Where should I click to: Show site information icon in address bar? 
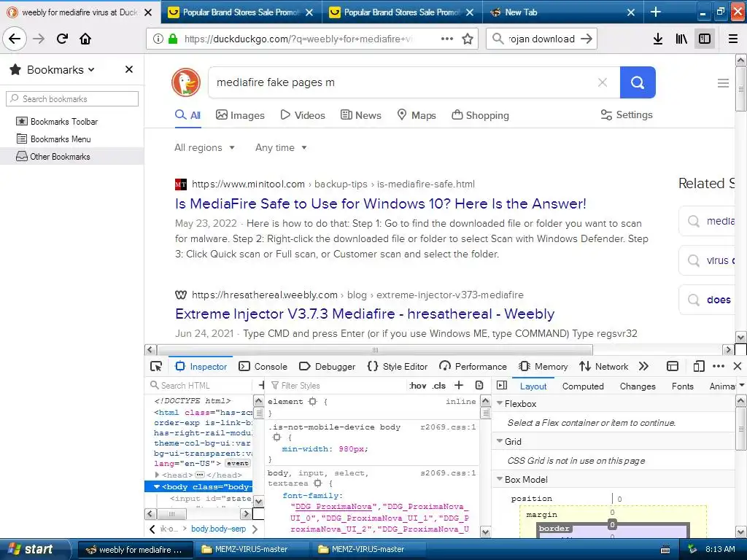(x=158, y=39)
